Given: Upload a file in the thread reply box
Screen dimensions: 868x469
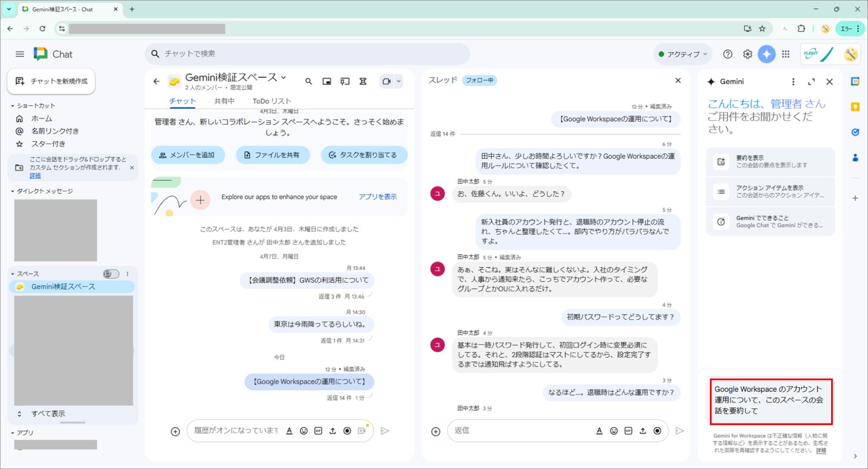Looking at the screenshot, I should click(643, 431).
